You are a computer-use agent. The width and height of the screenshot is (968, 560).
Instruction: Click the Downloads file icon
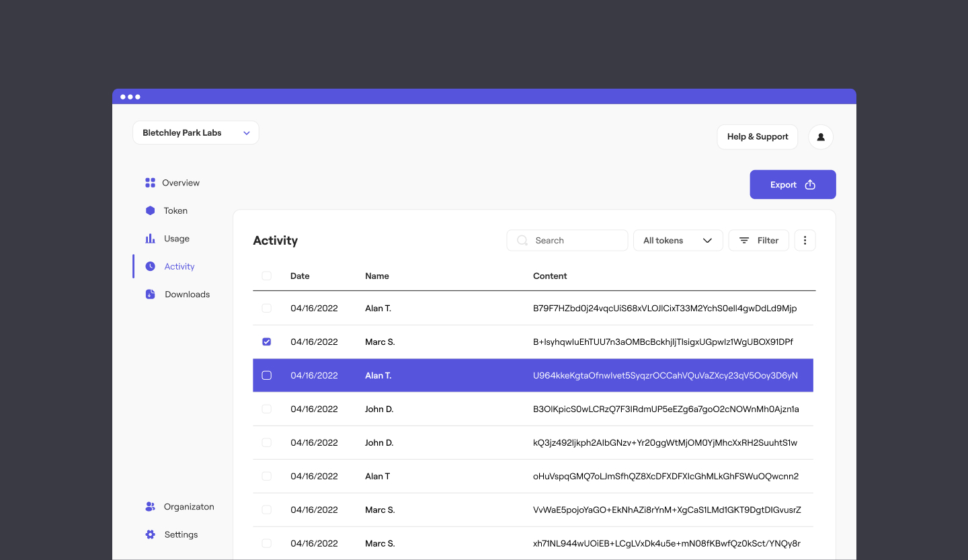pos(150,294)
